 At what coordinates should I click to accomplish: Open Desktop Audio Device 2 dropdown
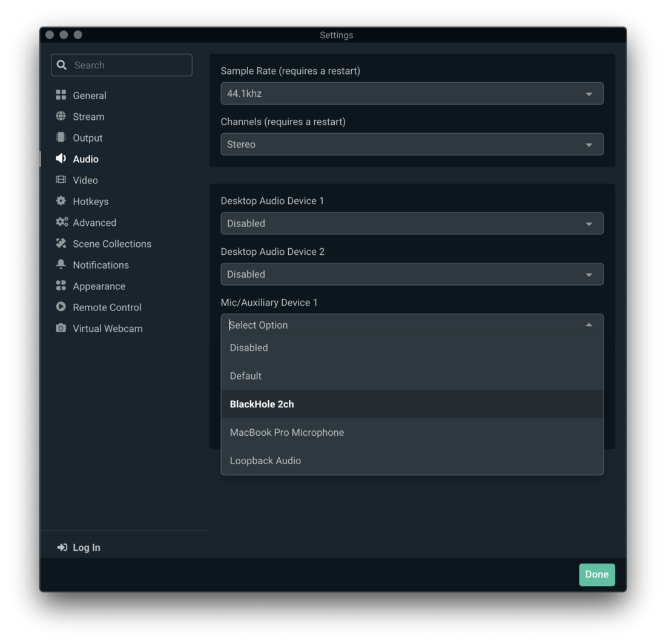[412, 274]
